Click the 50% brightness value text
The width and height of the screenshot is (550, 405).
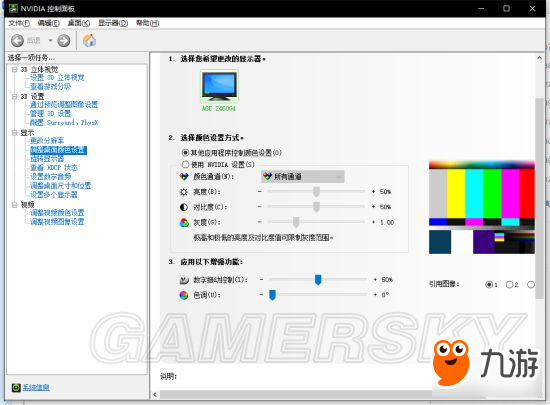click(385, 192)
